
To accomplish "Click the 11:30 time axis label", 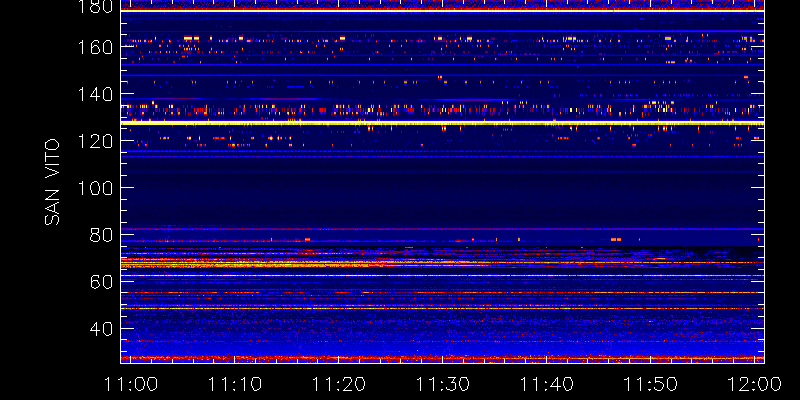I will 442,384.
